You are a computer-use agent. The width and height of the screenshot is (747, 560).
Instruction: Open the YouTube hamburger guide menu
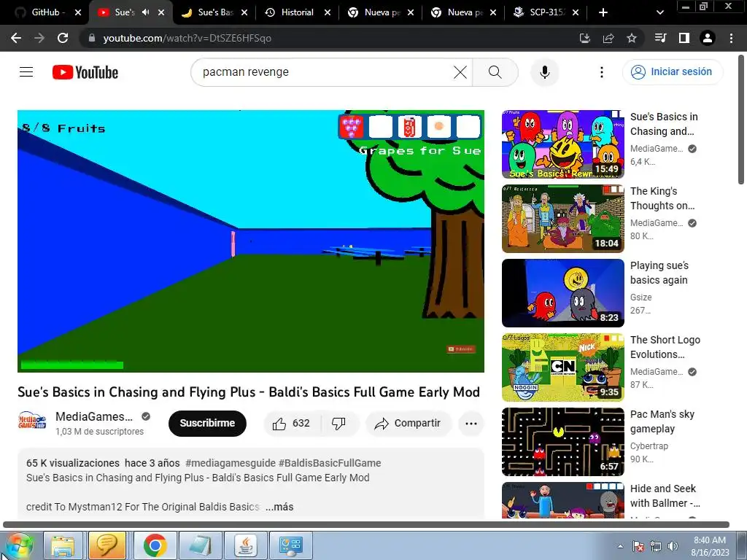coord(26,72)
